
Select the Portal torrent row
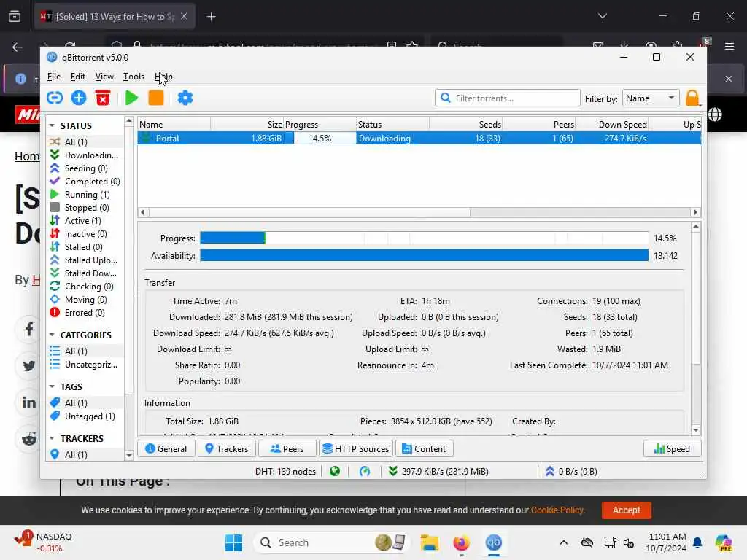[419, 139]
